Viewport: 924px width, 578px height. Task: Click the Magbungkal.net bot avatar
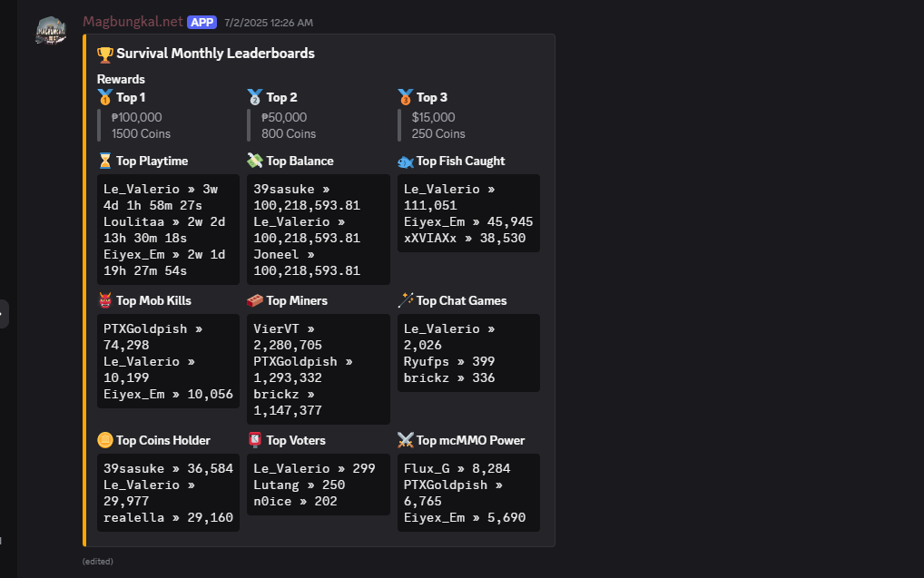[51, 30]
